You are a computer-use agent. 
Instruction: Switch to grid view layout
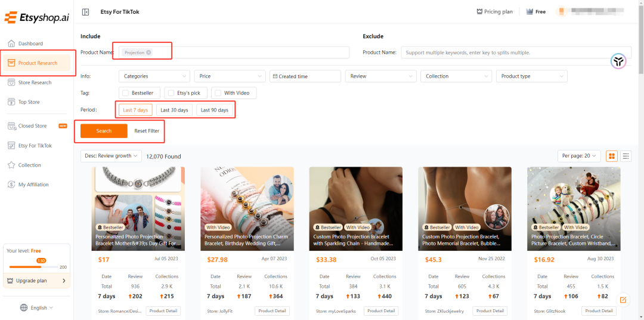pyautogui.click(x=612, y=156)
